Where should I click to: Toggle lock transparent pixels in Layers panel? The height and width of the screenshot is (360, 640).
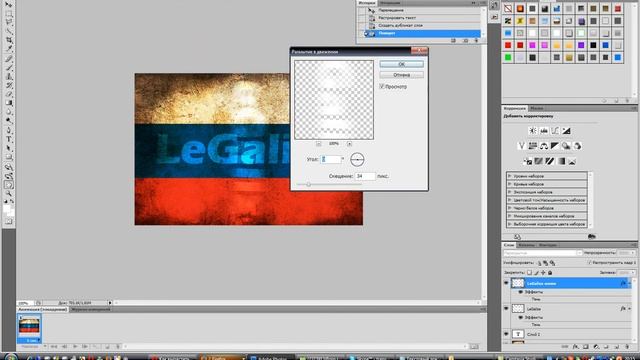pos(529,272)
